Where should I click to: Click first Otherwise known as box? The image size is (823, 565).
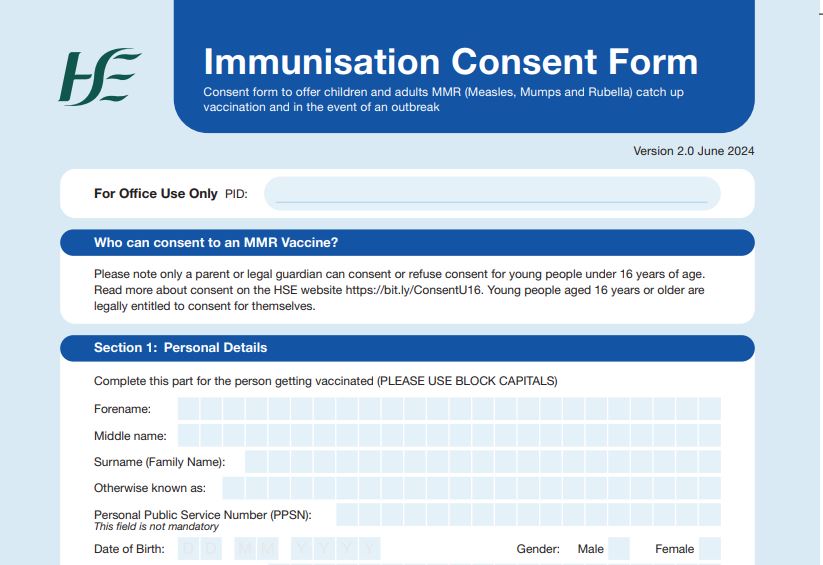coord(234,488)
